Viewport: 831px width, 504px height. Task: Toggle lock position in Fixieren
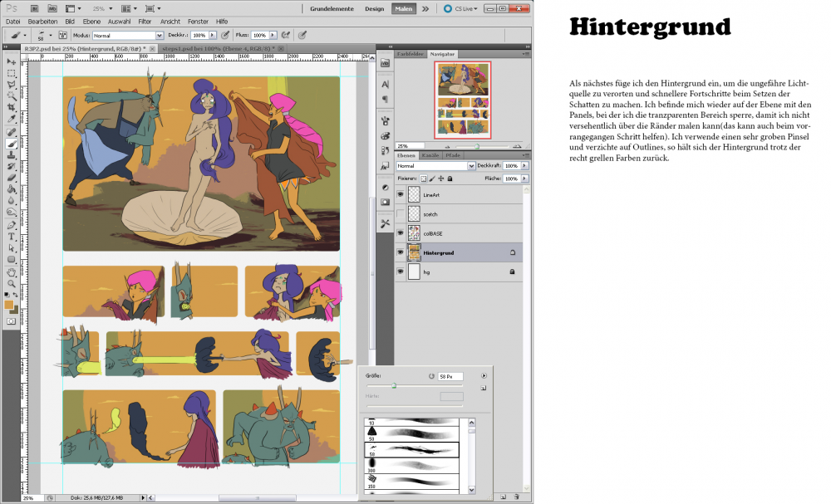click(441, 179)
